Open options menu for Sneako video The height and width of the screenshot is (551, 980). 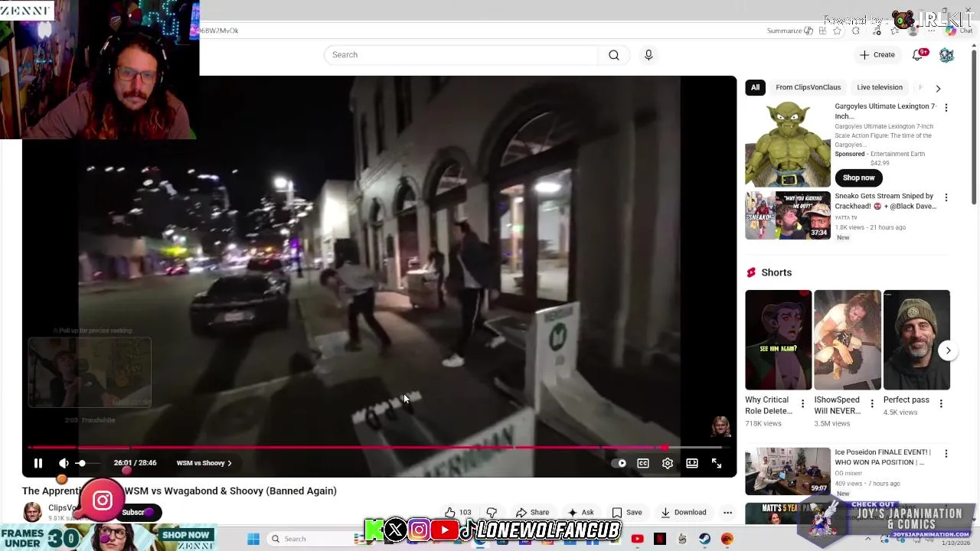coord(946,197)
